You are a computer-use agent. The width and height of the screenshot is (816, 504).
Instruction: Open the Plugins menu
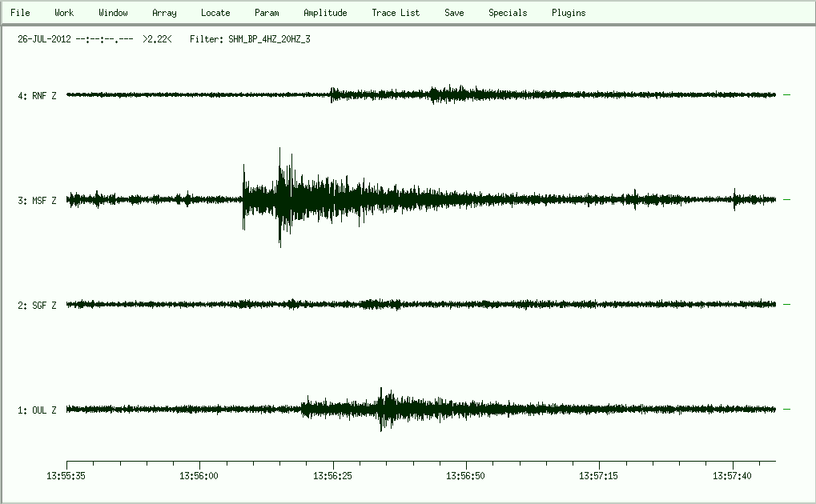tap(569, 13)
